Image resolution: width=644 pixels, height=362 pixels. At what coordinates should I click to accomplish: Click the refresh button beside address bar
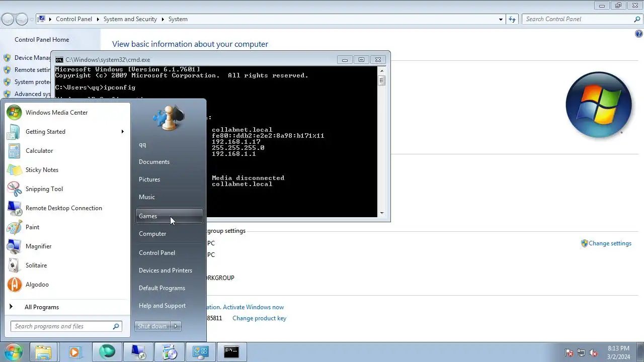coord(512,19)
